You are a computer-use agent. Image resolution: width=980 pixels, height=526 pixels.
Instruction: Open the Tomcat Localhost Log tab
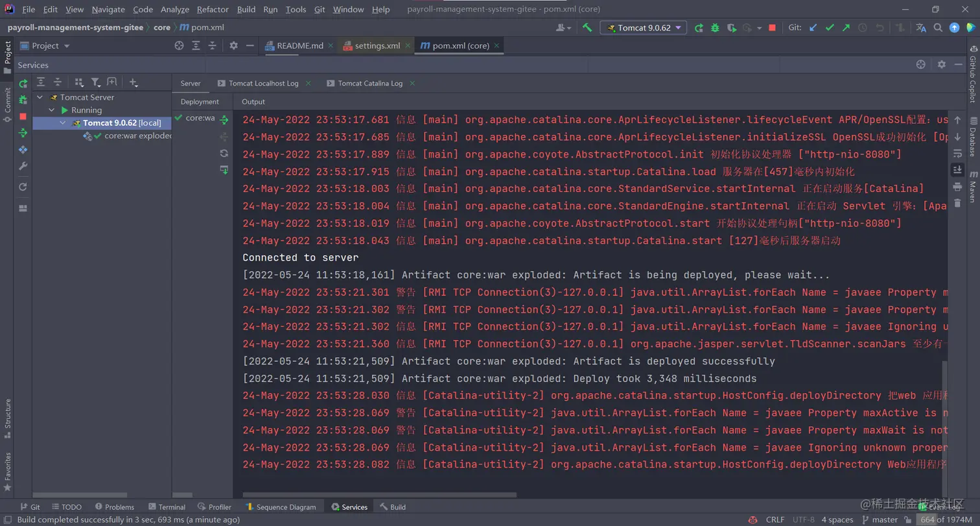pyautogui.click(x=263, y=83)
